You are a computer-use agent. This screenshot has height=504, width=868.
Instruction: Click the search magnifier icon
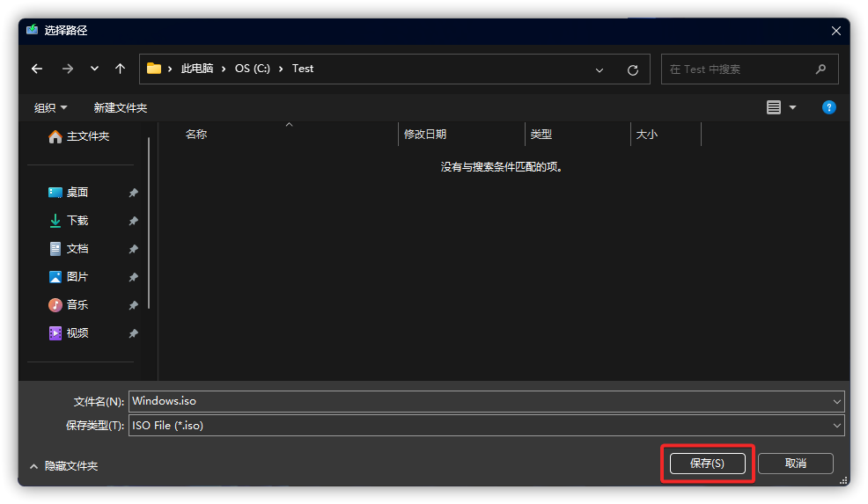coord(821,69)
